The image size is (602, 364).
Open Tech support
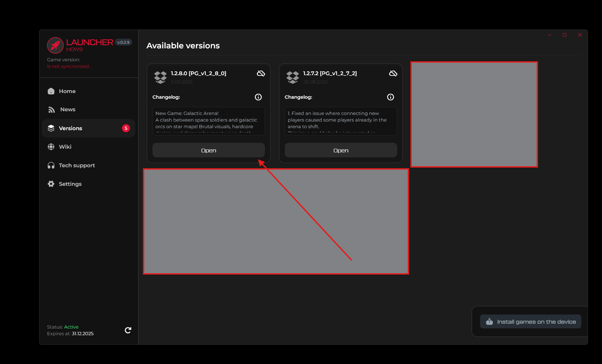[77, 165]
